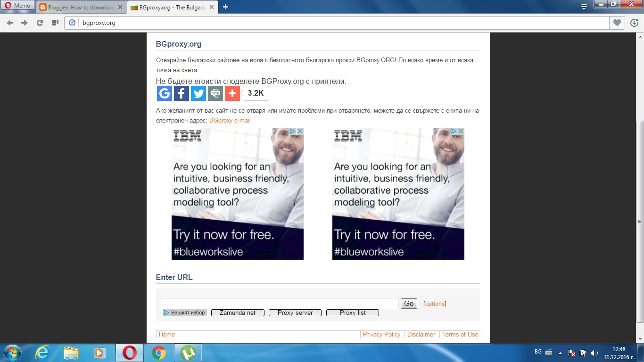
Task: Click the page's vertical scrollbar thumb
Action: click(x=640, y=222)
